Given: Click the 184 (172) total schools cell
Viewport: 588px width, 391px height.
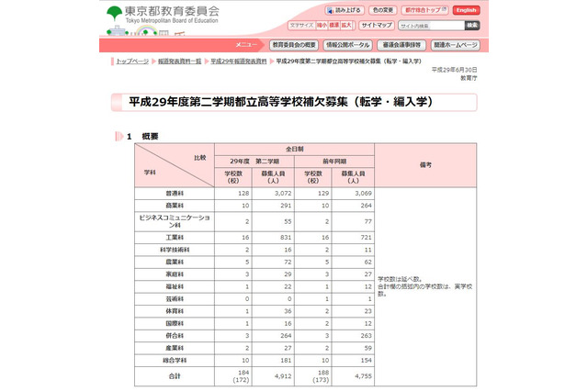Looking at the screenshot, I should 241,376.
